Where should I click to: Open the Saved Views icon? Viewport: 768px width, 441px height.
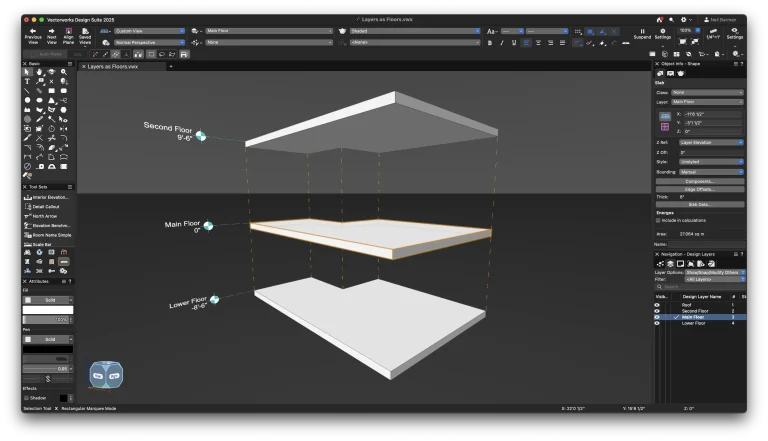click(x=85, y=32)
